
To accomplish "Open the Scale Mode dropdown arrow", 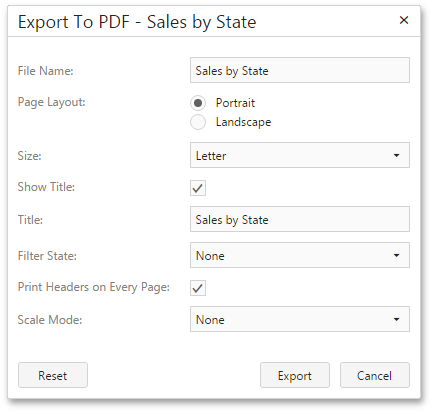I will click(x=396, y=319).
